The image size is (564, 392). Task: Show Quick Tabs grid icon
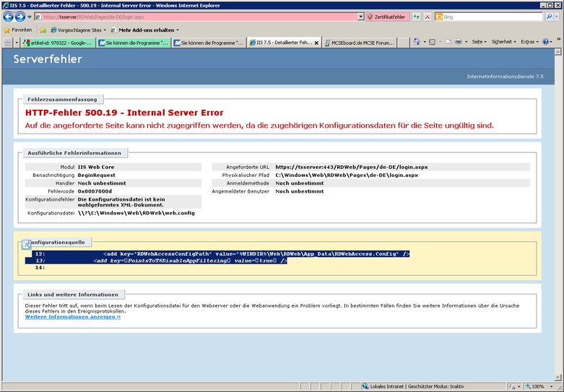pos(7,43)
